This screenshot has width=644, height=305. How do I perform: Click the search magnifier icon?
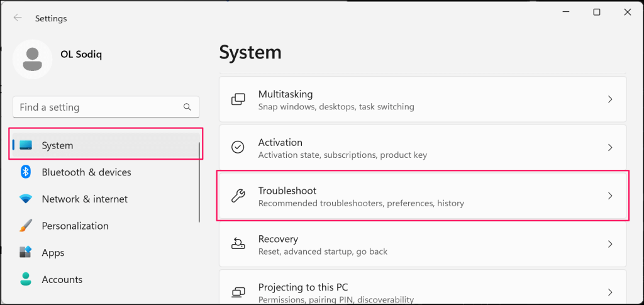point(187,108)
